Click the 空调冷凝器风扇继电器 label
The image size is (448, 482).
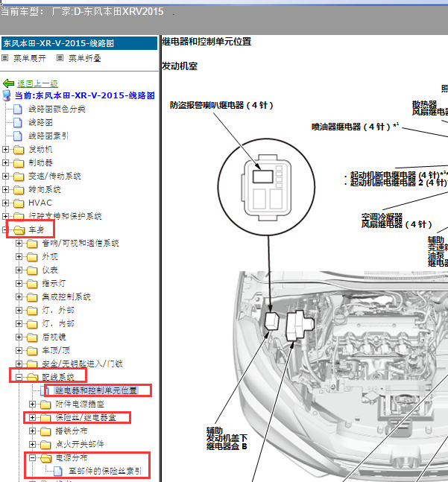coord(397,221)
